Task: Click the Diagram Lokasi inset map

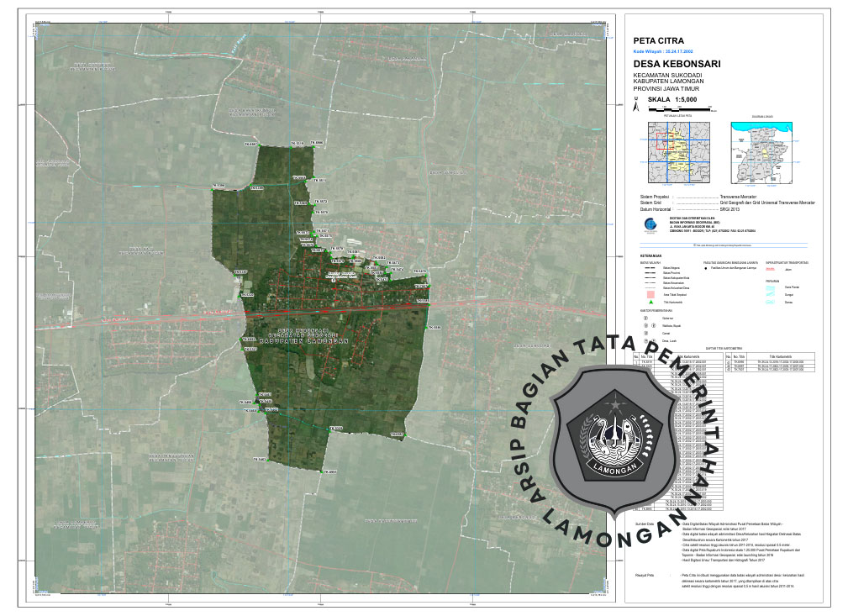Action: click(x=761, y=152)
